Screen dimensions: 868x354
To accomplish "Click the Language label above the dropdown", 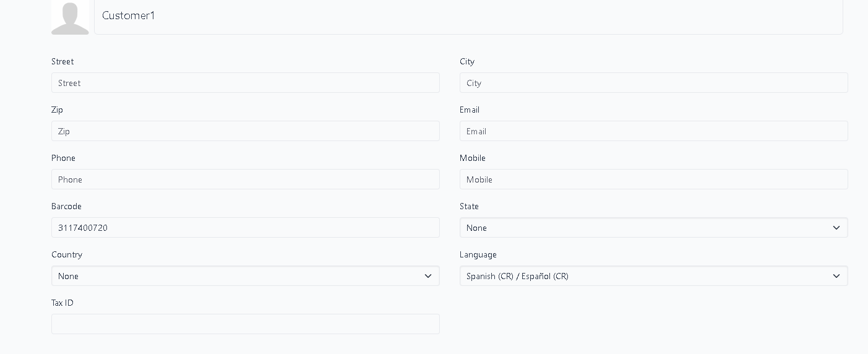I will click(478, 255).
